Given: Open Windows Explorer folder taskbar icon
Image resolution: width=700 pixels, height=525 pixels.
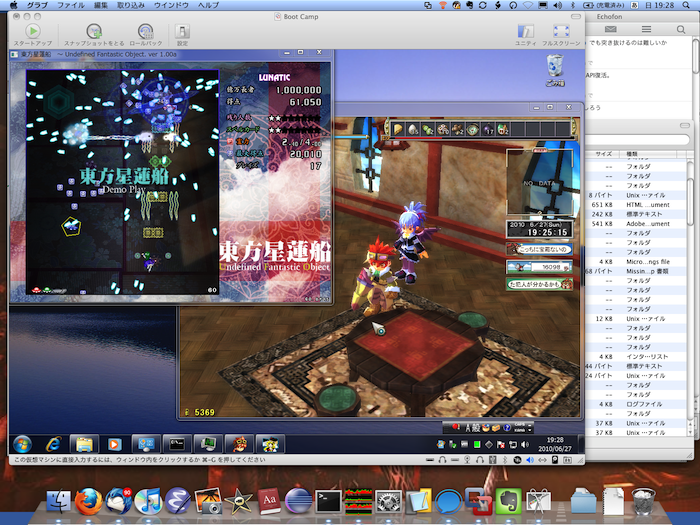Looking at the screenshot, I should pos(84,444).
